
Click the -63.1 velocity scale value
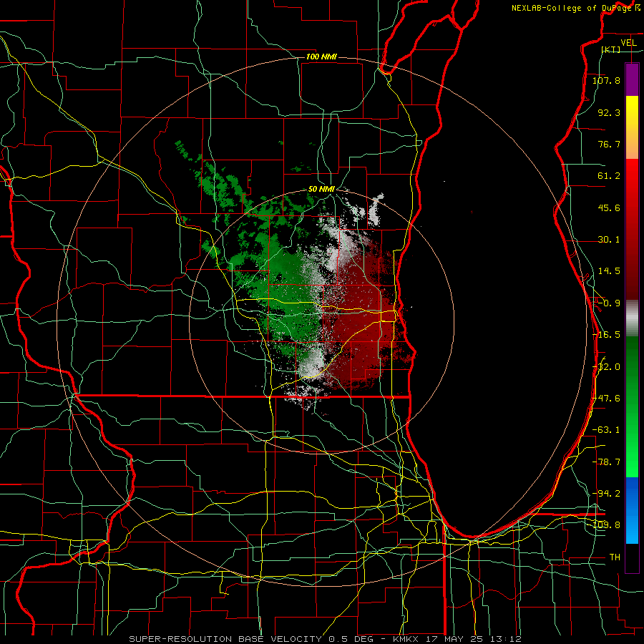(606, 430)
